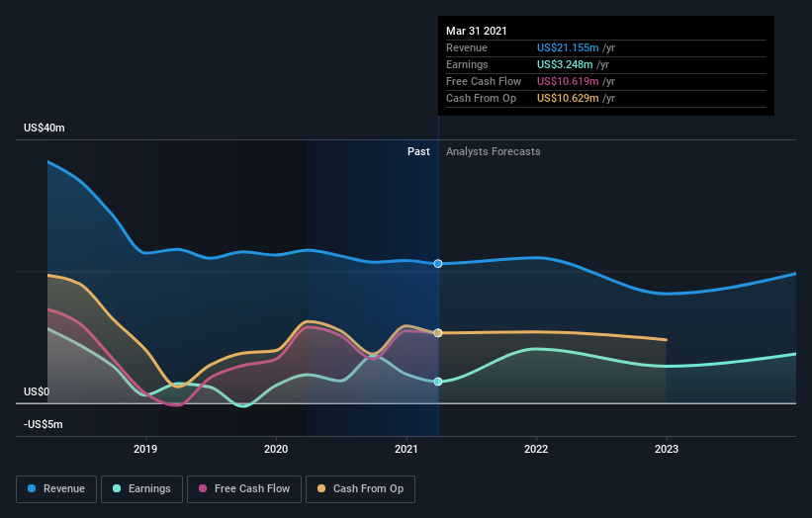Click the pink Free Cash Flow legend dot
Screen dimensions: 812x518
203,488
